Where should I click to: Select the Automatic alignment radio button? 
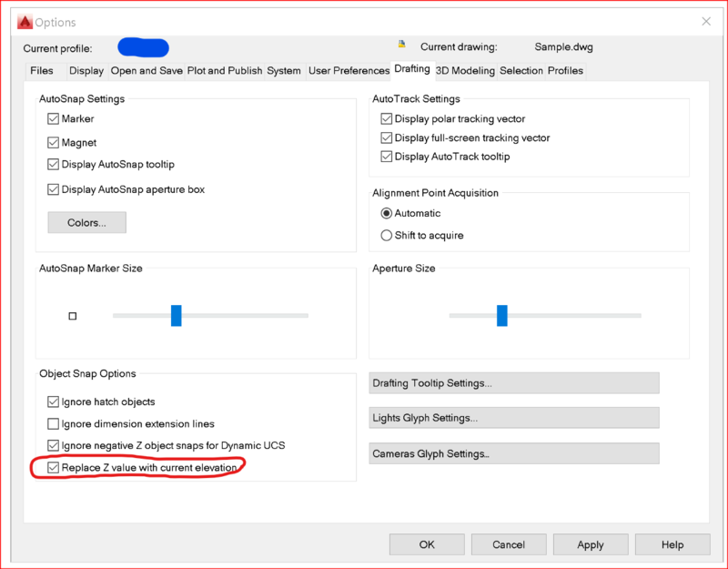[386, 214]
